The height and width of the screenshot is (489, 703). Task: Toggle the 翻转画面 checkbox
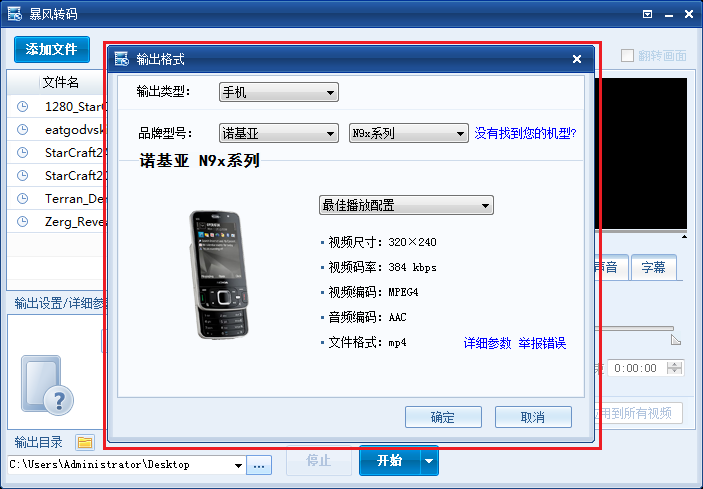627,56
